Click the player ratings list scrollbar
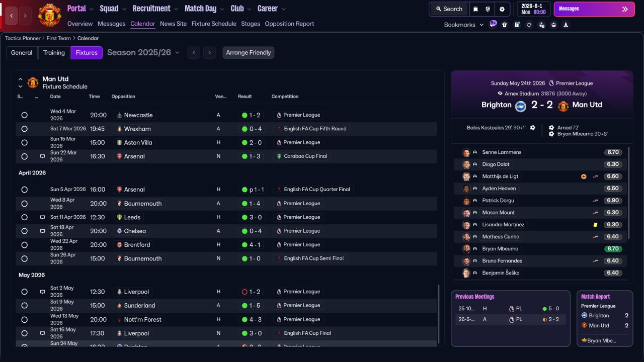 (629, 194)
